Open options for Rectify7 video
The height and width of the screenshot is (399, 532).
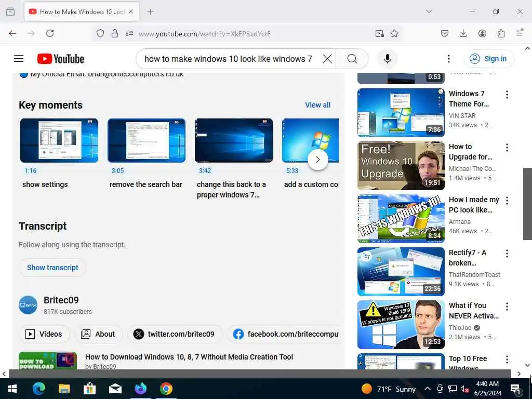pyautogui.click(x=507, y=254)
